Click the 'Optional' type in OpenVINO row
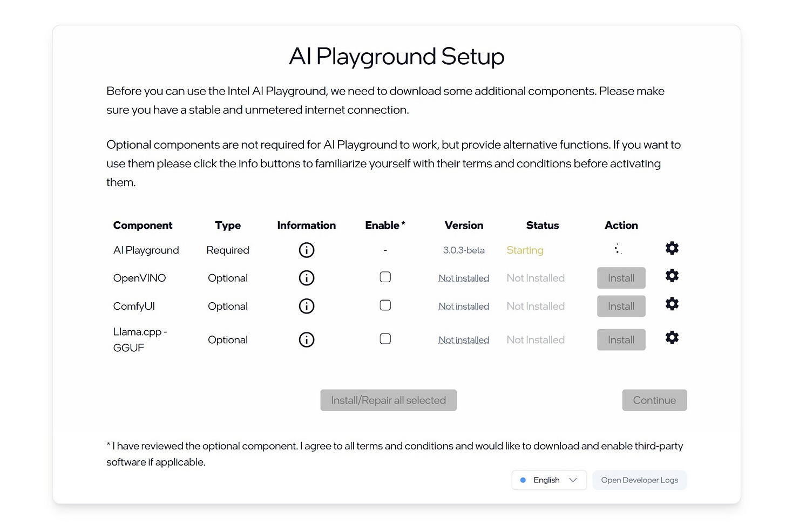Image resolution: width=786 pixels, height=532 pixels. click(x=228, y=278)
